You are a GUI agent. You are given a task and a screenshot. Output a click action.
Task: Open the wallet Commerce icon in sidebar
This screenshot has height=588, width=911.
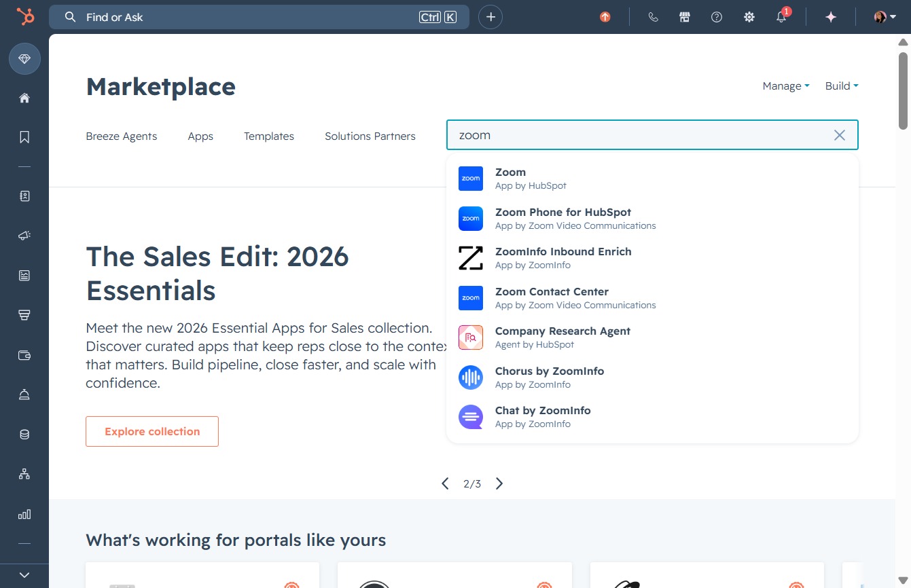click(24, 355)
